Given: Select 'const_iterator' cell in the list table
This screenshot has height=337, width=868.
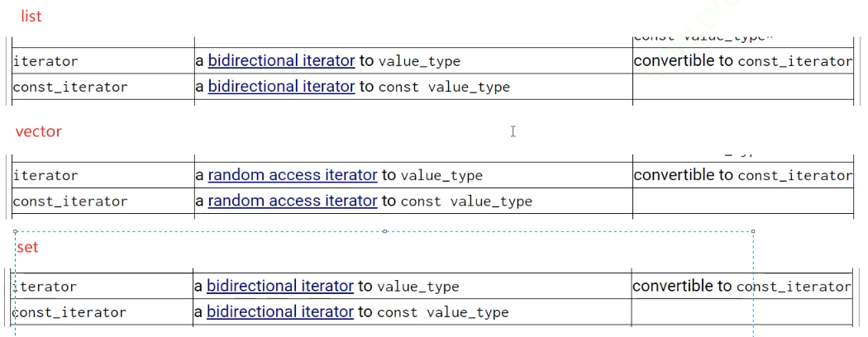Looking at the screenshot, I should coord(70,87).
